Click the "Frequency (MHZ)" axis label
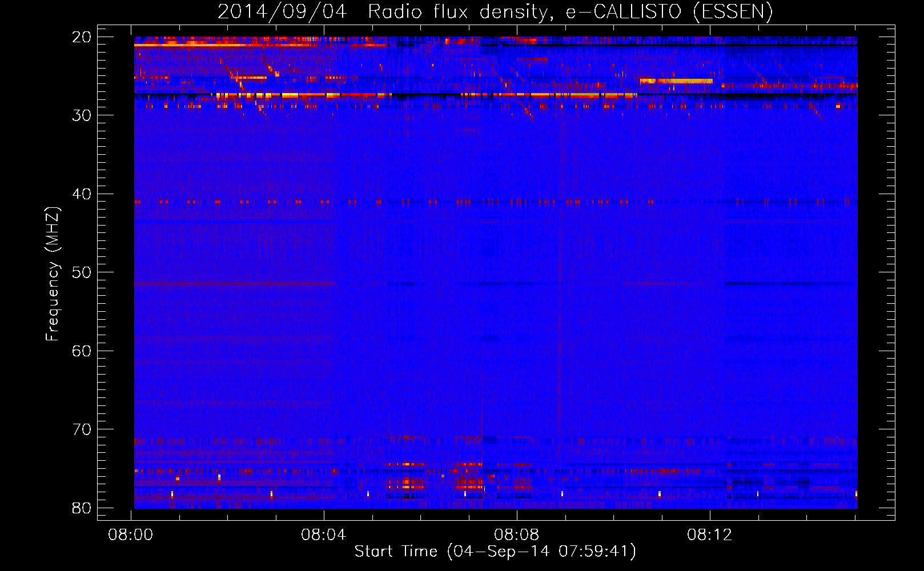The height and width of the screenshot is (571, 924). (53, 274)
